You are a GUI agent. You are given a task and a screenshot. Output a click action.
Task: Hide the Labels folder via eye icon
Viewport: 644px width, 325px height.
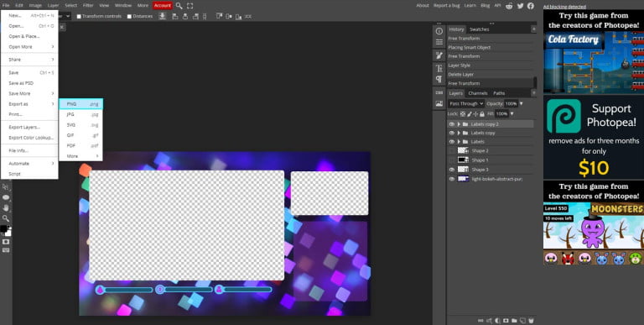coord(452,142)
